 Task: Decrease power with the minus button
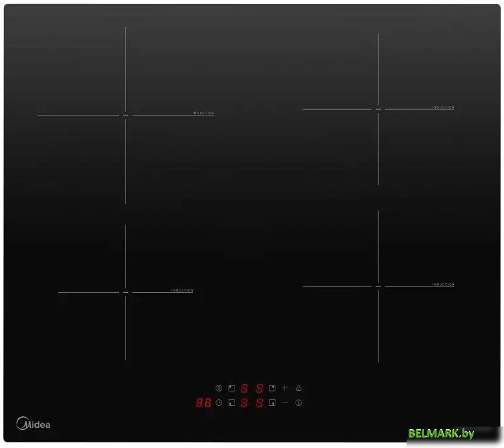click(284, 403)
